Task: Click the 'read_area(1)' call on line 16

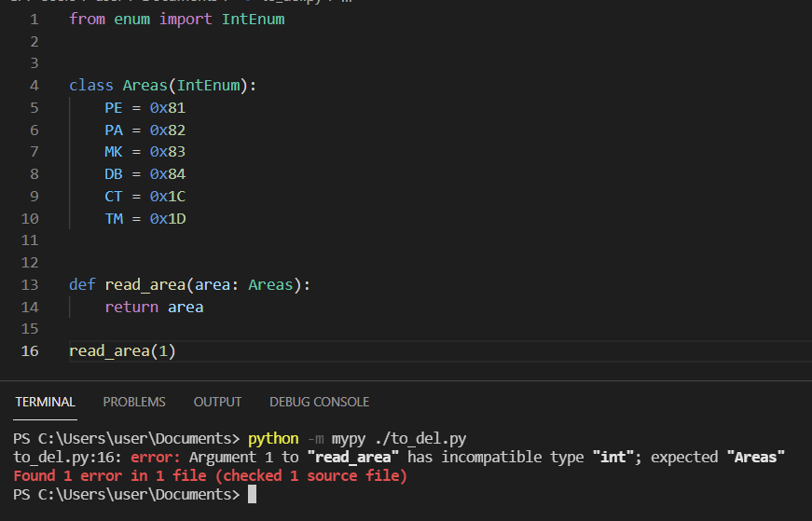Action: (x=123, y=351)
